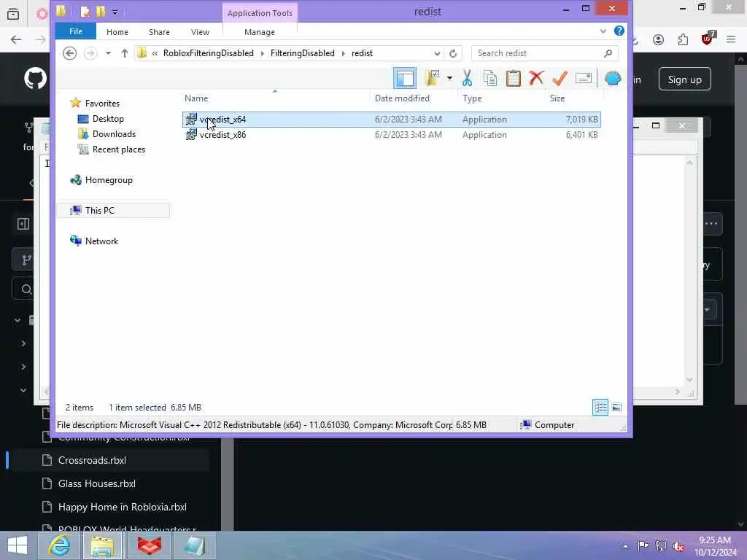This screenshot has height=560, width=747.
Task: Sort by Date modified column header
Action: (x=402, y=98)
